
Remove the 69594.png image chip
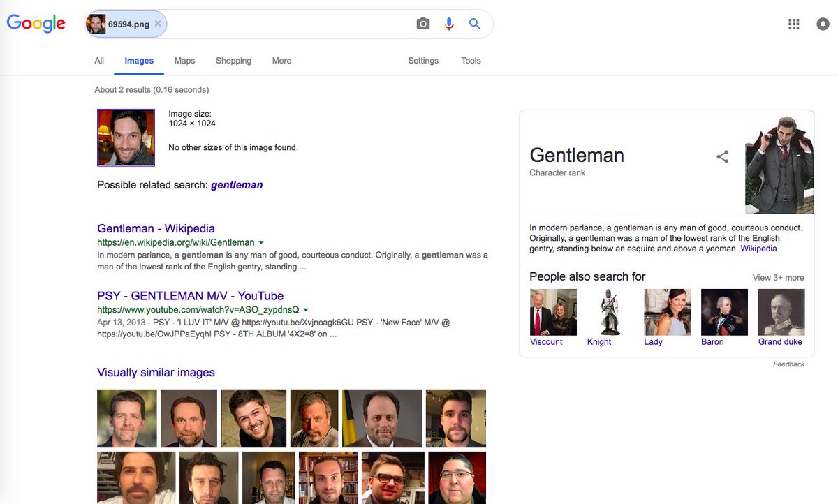click(x=158, y=24)
